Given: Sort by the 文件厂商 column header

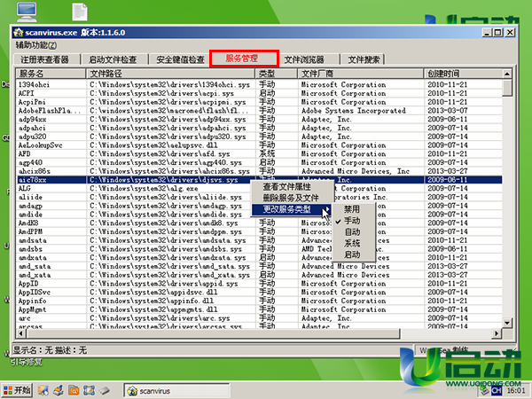Looking at the screenshot, I should (x=361, y=74).
